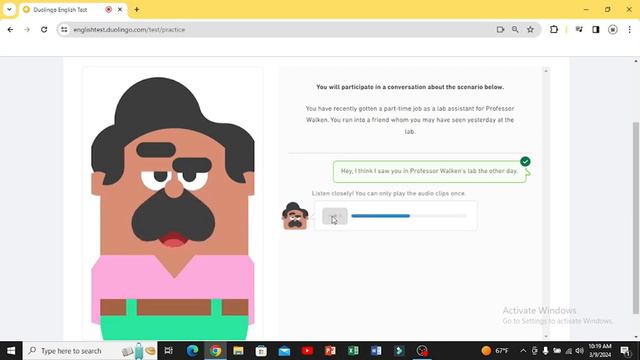640x360 pixels.
Task: Bookmark this page with star icon
Action: click(x=530, y=30)
